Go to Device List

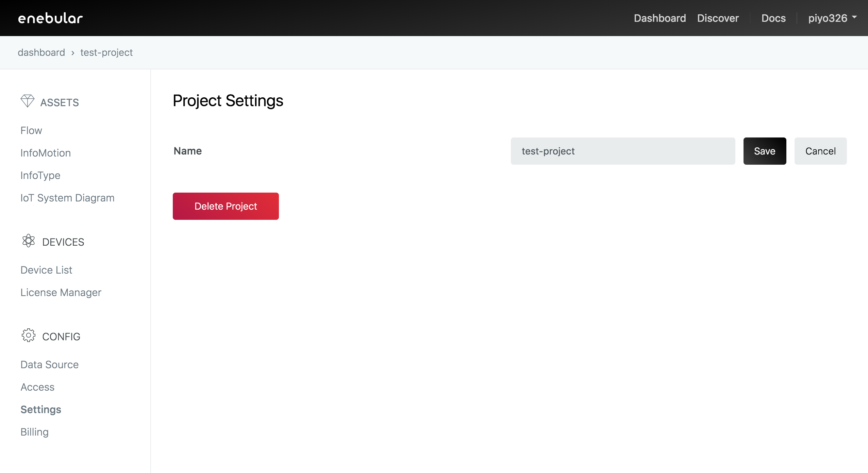coord(46,270)
